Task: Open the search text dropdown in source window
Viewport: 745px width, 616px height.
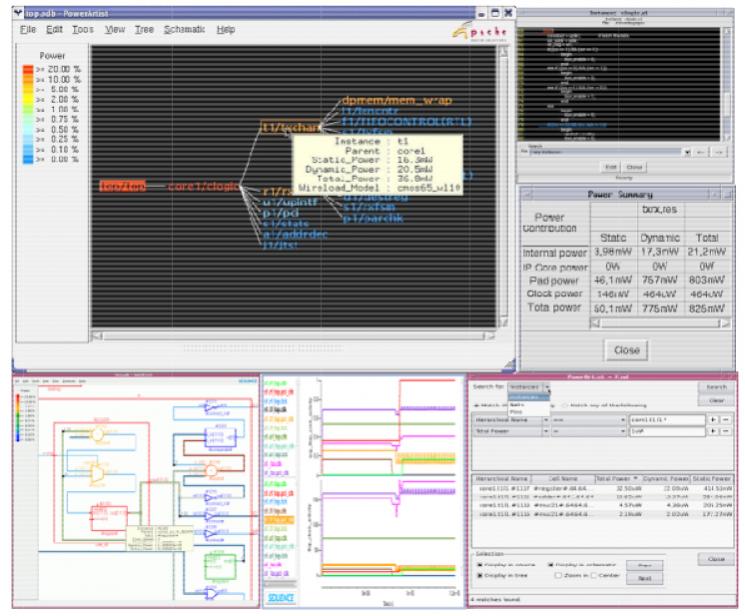Action: (x=687, y=152)
